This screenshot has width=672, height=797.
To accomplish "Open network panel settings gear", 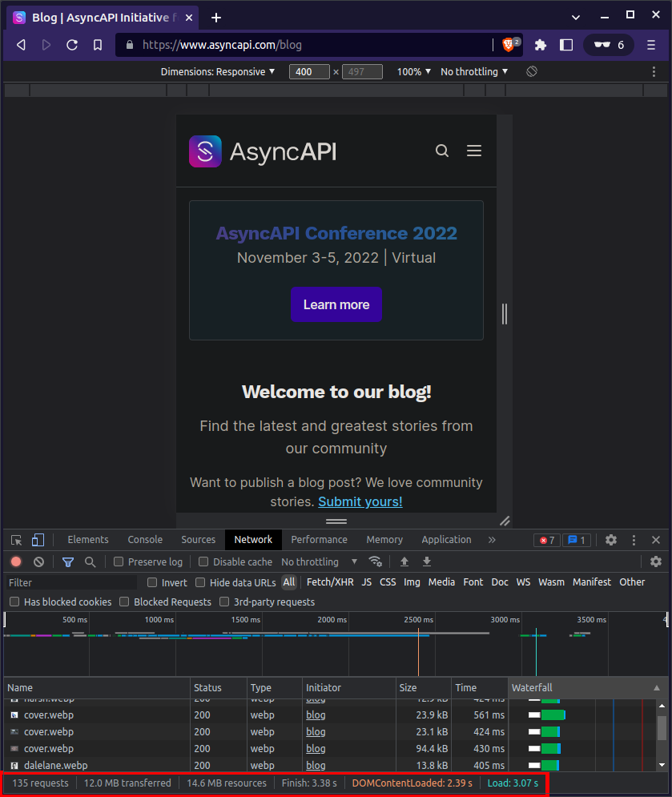I will pyautogui.click(x=656, y=562).
